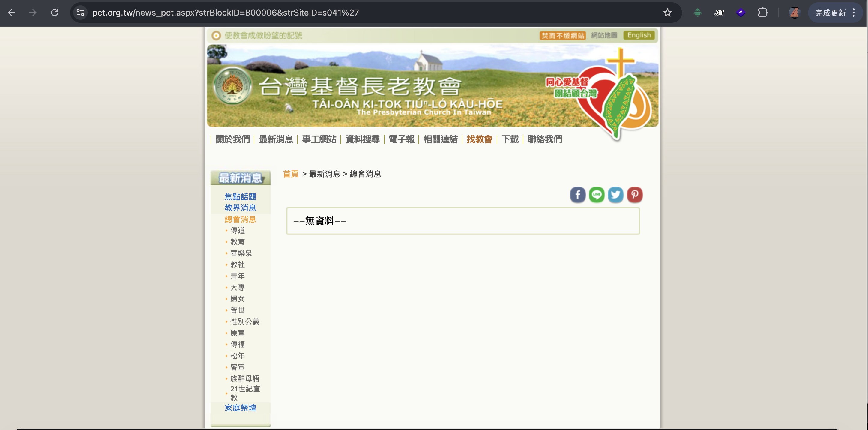
Task: Open the 大專 subcategory
Action: (x=238, y=288)
